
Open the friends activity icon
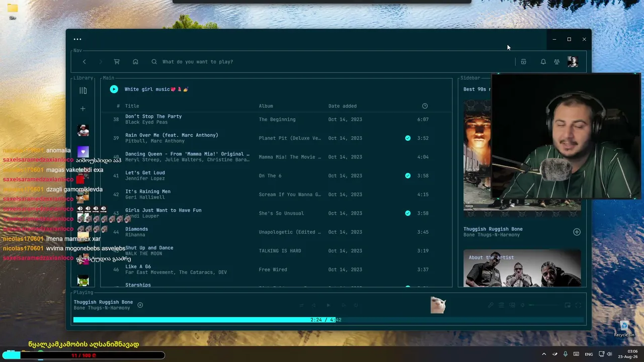556,62
